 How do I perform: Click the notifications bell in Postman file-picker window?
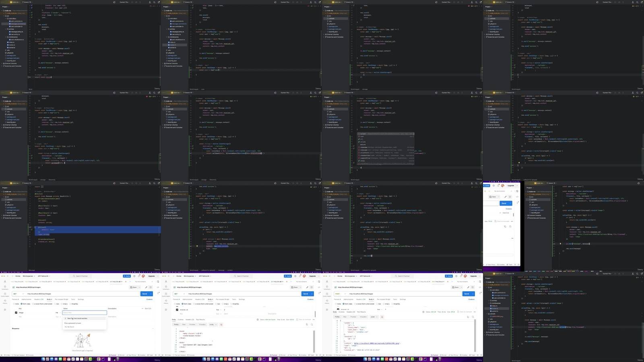pos(139,276)
